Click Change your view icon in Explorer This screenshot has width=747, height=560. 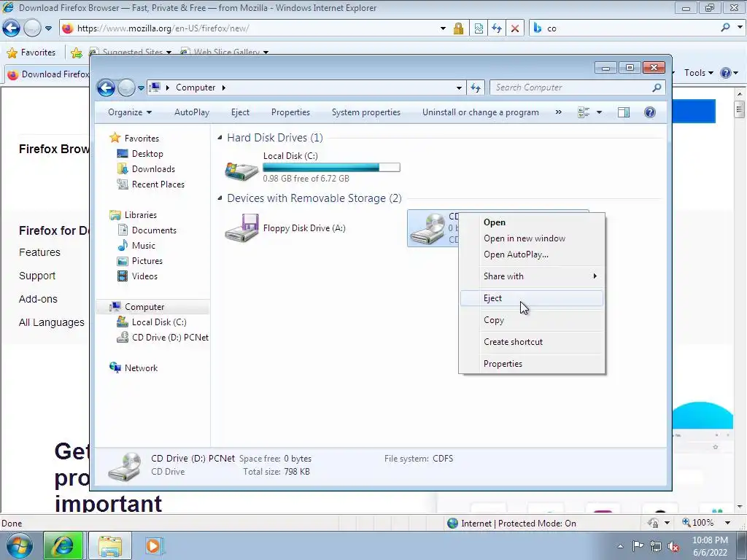pos(584,112)
